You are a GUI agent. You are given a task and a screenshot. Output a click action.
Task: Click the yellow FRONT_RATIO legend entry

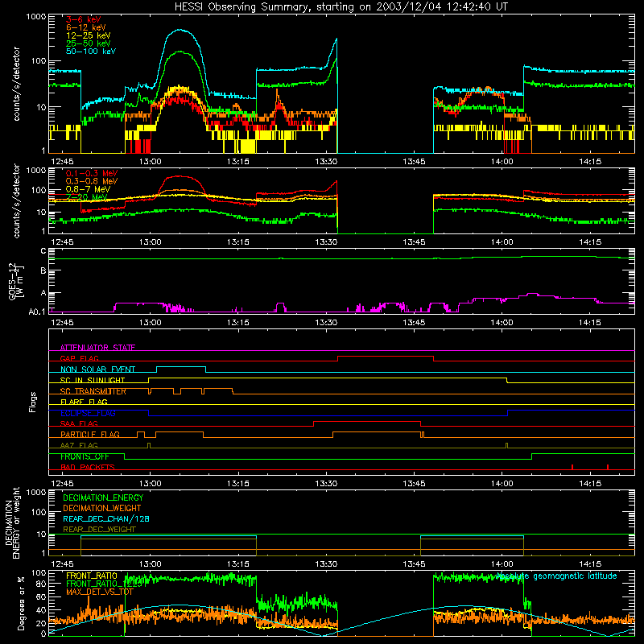[92, 576]
